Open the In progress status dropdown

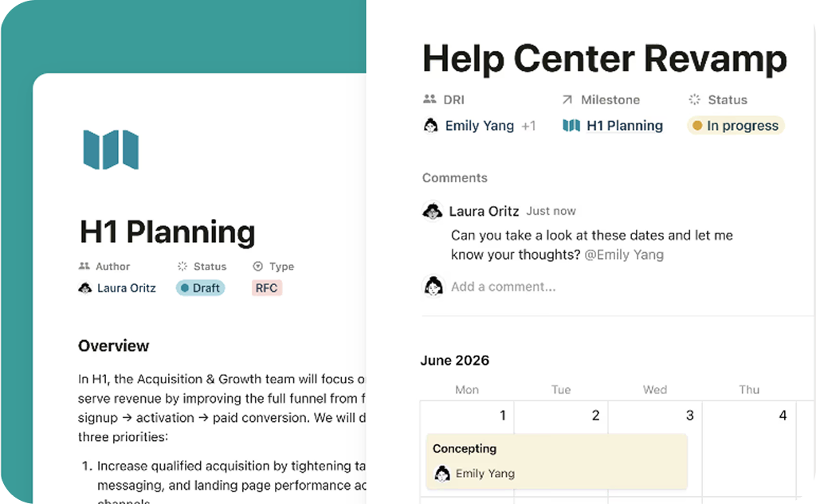(736, 126)
